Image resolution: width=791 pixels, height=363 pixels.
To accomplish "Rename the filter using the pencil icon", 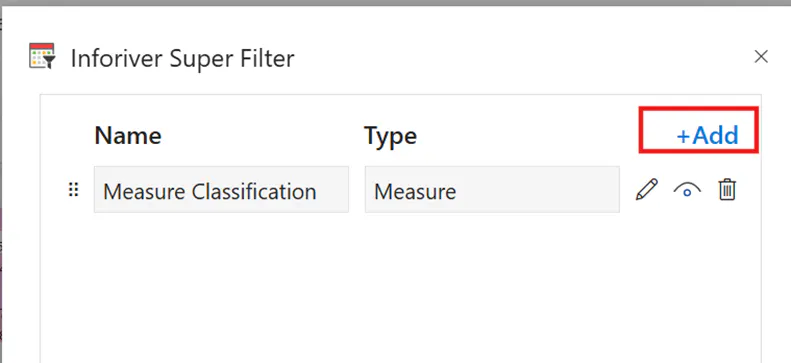I will pos(647,190).
